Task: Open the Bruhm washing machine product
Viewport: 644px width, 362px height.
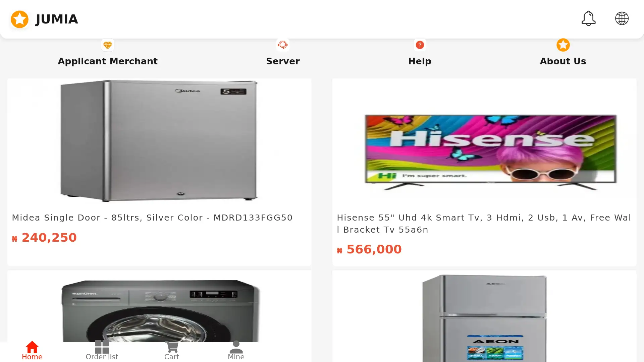Action: 160,311
